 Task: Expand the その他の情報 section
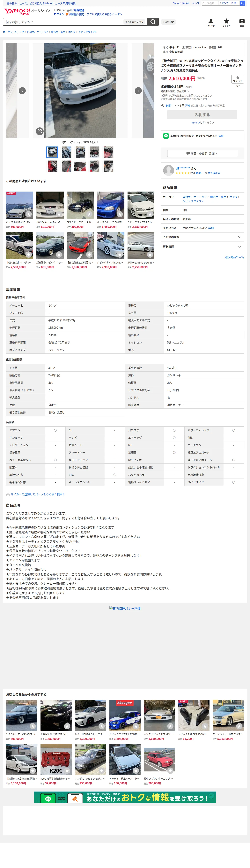[202, 237]
